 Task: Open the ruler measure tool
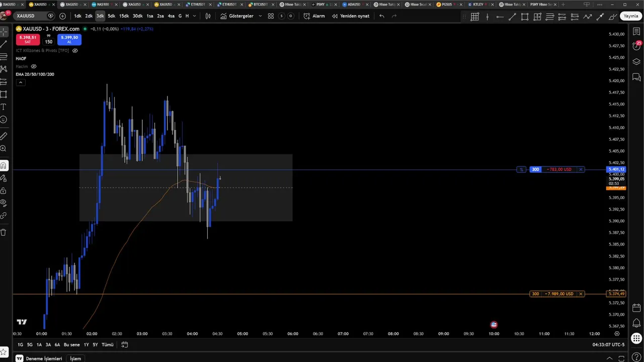coord(4,136)
